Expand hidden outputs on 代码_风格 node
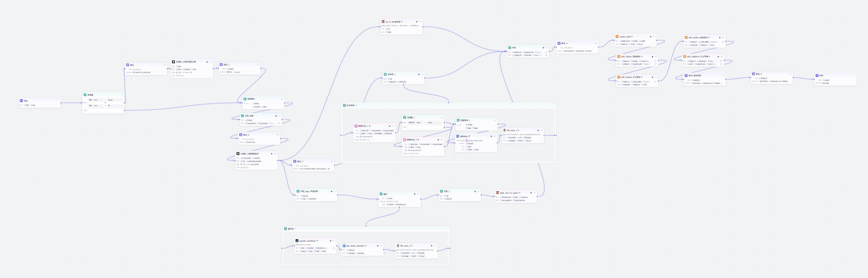 point(279,123)
